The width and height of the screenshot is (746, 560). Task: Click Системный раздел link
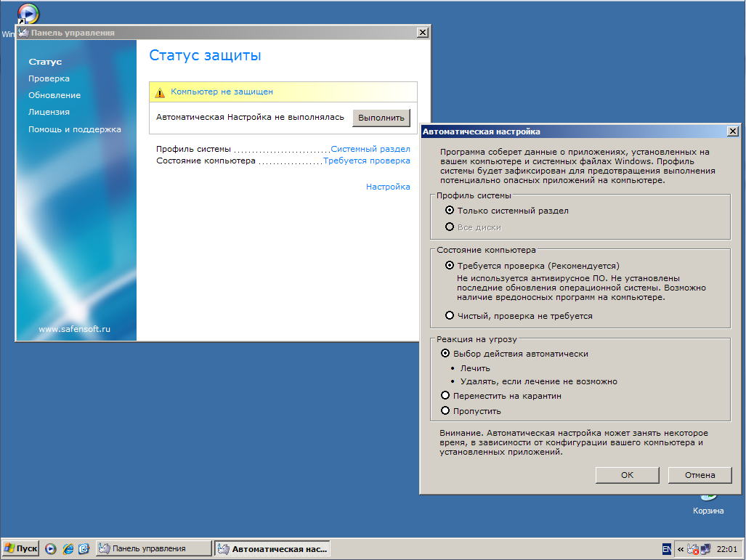pos(370,149)
